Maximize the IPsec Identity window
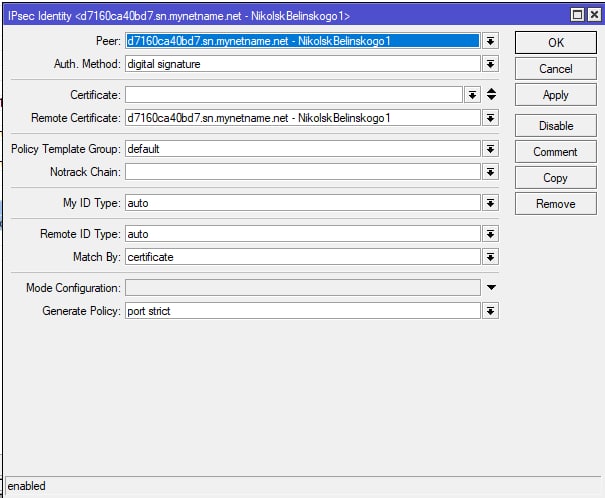This screenshot has height=498, width=605. tap(577, 15)
